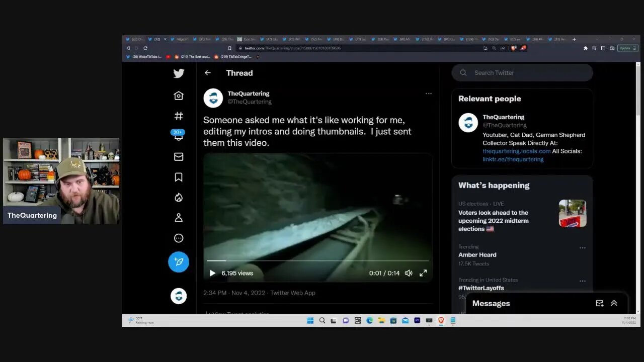
Task: Click the blue compose Tweet button
Action: [179, 262]
